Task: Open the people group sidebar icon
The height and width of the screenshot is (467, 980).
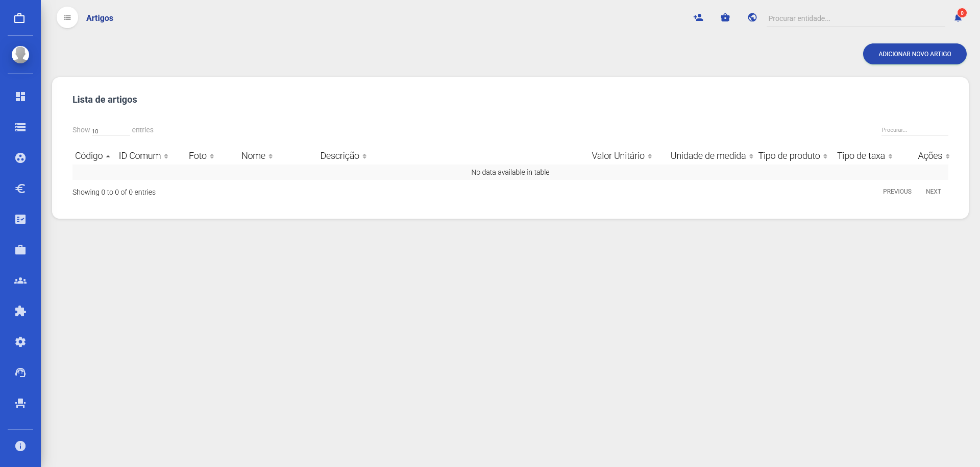Action: pyautogui.click(x=20, y=281)
